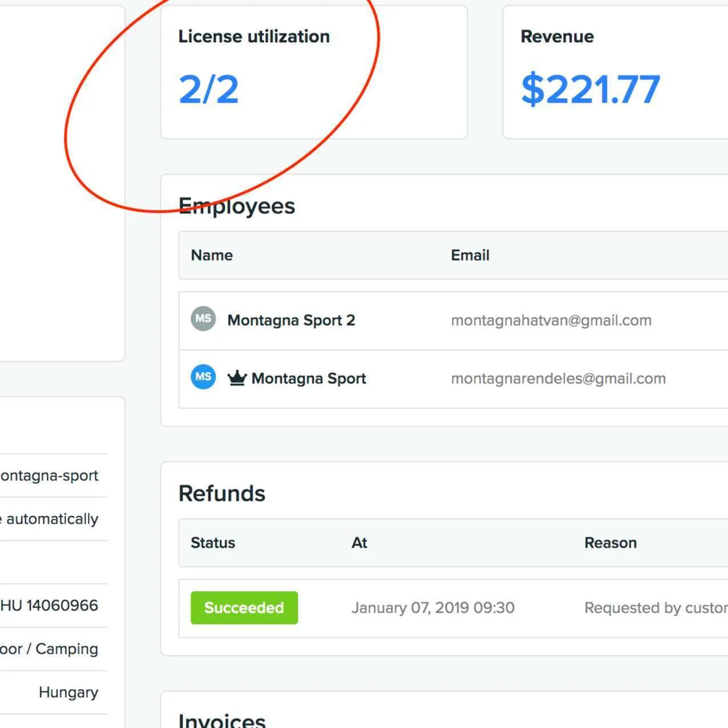This screenshot has height=728, width=728.
Task: Click the Hungary country value
Action: pos(68,692)
